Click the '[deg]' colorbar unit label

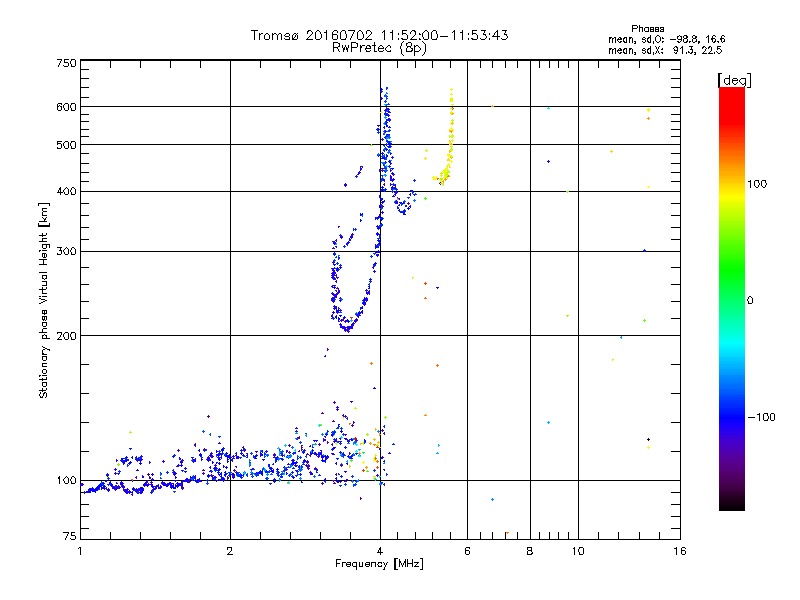click(734, 80)
